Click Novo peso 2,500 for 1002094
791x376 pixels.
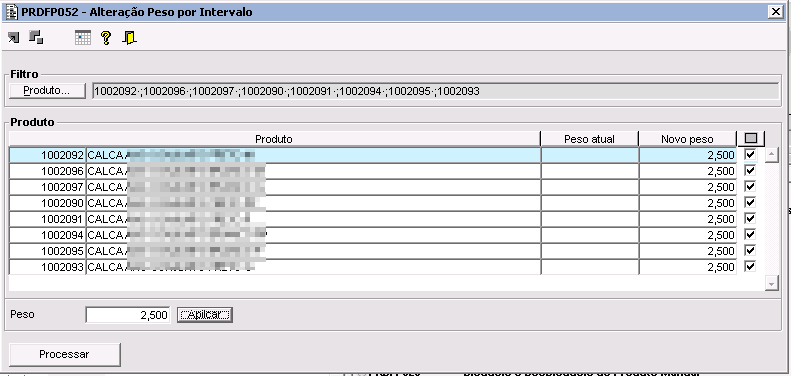(x=688, y=235)
